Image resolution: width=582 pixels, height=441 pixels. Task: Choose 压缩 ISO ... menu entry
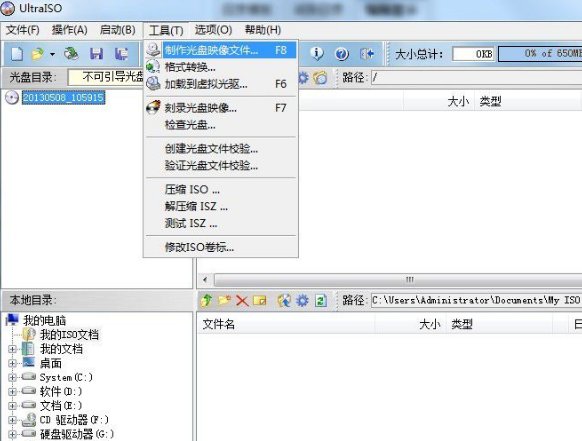pos(220,190)
